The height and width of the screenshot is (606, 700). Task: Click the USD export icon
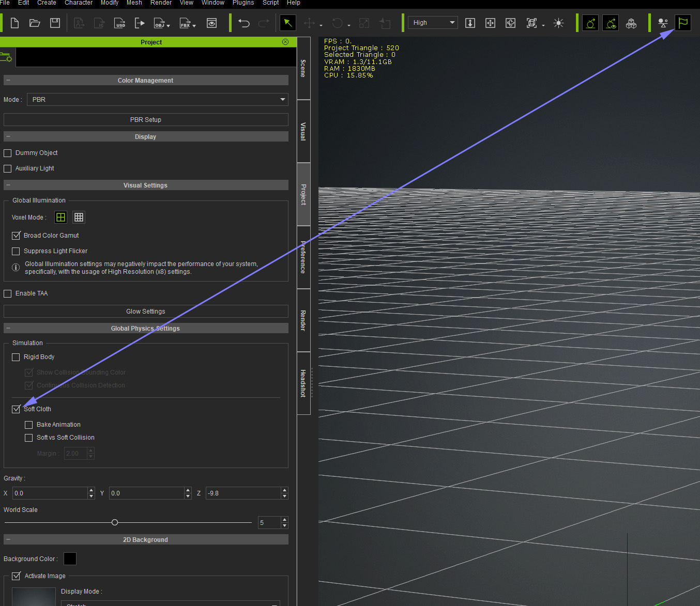120,23
